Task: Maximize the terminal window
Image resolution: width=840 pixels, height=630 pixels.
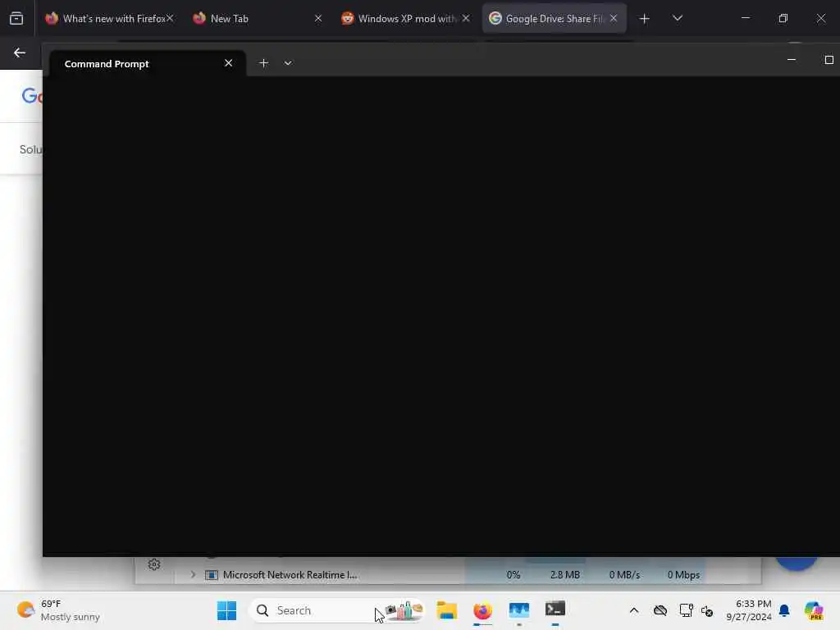Action: (x=829, y=60)
